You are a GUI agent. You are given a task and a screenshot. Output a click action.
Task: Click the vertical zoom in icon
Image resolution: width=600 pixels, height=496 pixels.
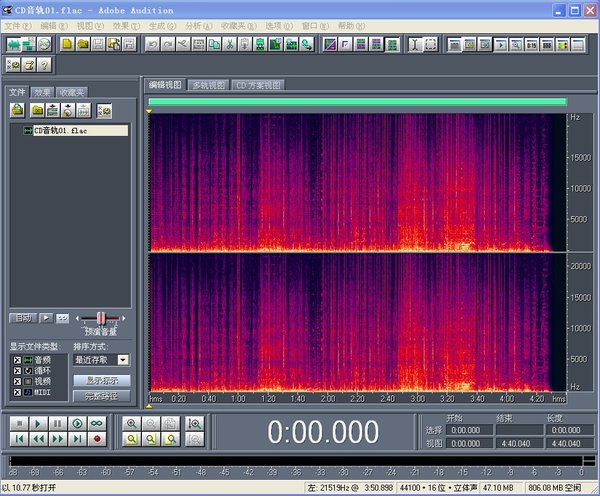pyautogui.click(x=194, y=424)
